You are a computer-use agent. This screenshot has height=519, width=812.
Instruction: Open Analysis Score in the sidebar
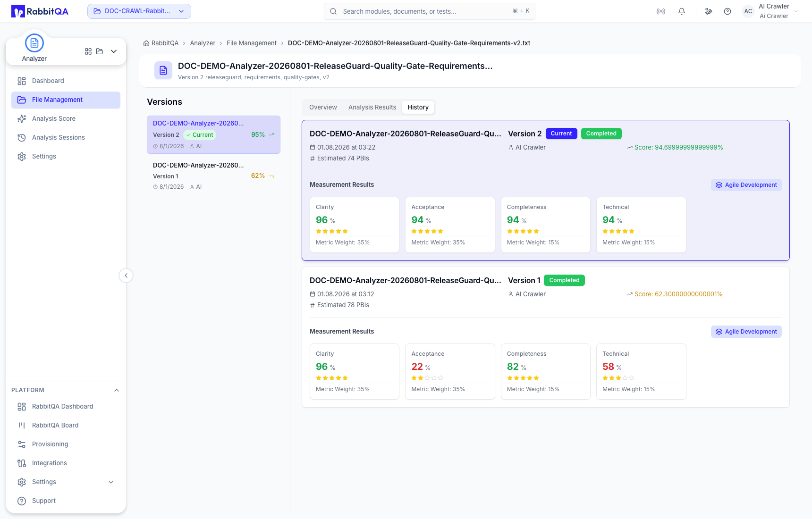pos(66,118)
